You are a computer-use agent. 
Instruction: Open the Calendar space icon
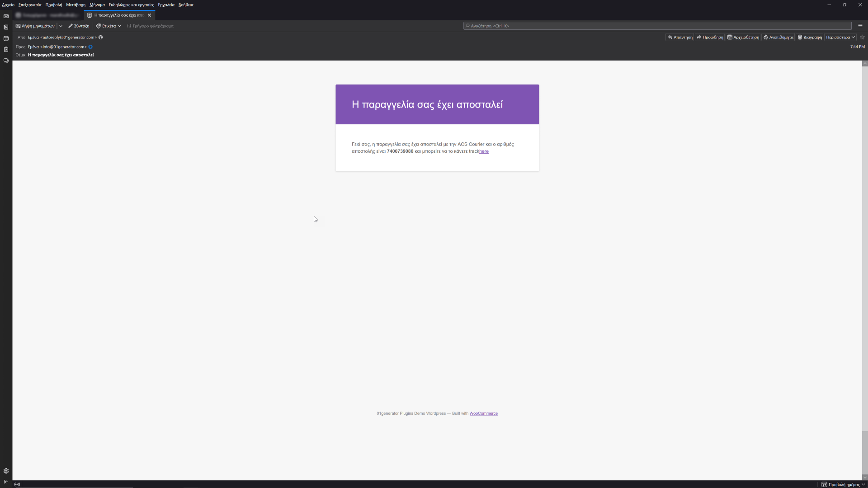click(6, 38)
